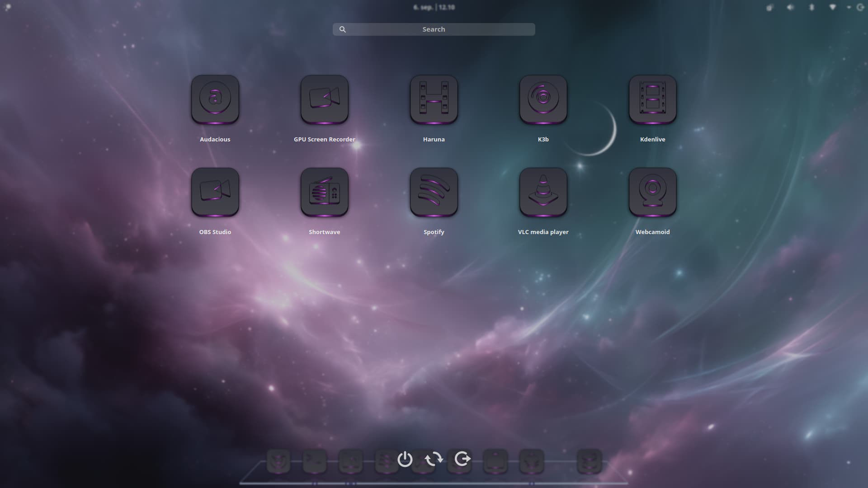Open K3b disc burning app

coord(543,99)
